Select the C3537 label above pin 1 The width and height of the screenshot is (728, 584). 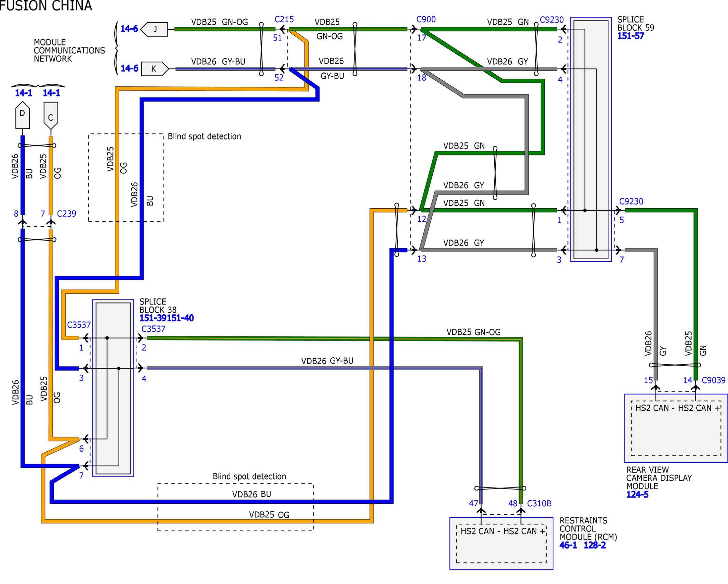[79, 325]
